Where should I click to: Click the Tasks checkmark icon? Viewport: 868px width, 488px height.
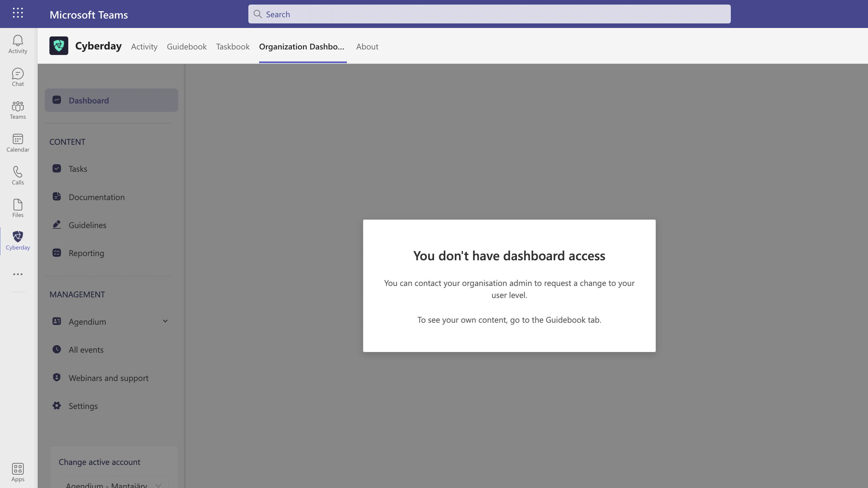point(57,168)
